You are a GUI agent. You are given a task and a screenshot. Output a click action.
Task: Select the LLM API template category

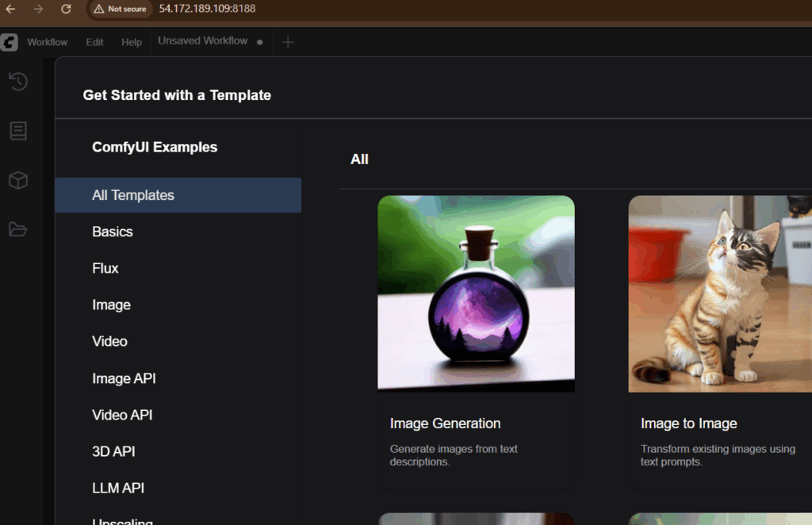click(x=178, y=489)
